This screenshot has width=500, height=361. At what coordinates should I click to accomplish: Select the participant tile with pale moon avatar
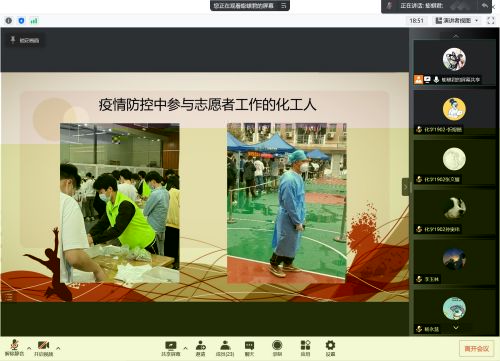(x=454, y=162)
